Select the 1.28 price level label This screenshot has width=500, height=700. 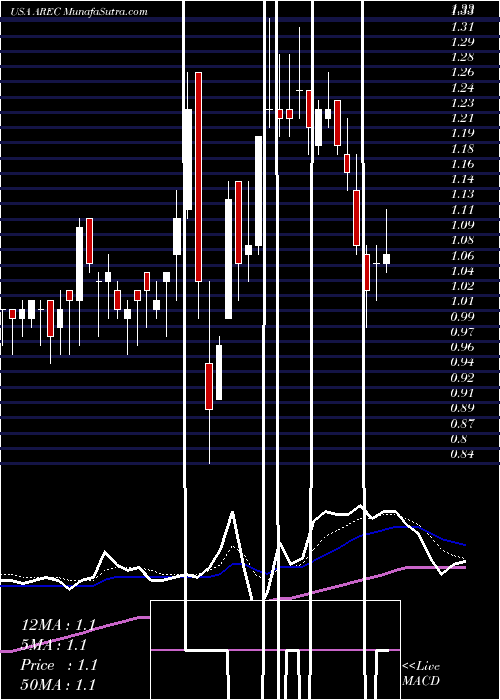(x=462, y=57)
